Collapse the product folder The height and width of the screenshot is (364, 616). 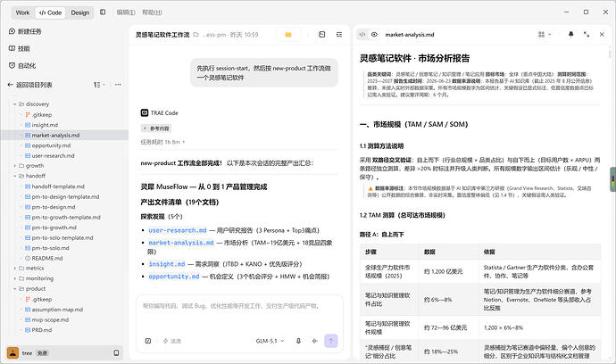(x=15, y=288)
